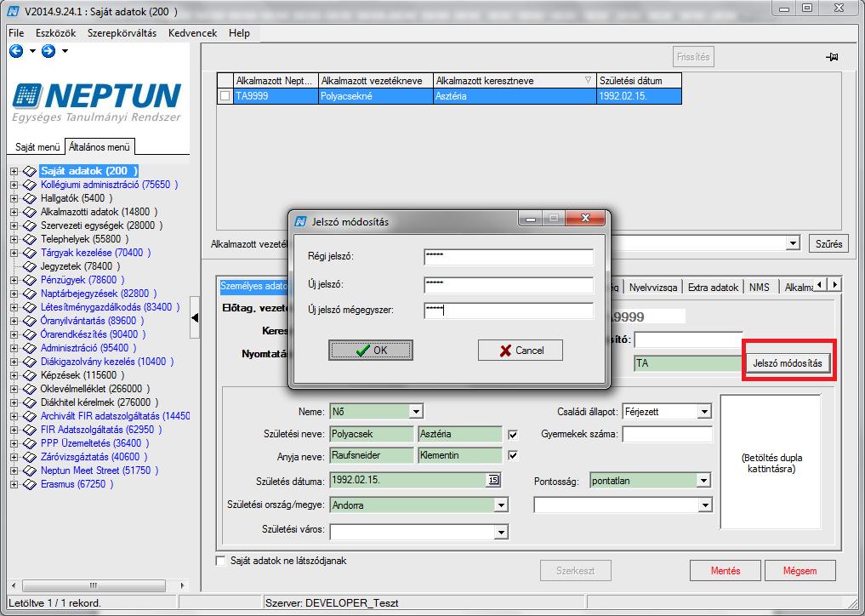The height and width of the screenshot is (616, 865).
Task: Click the pin icon next to Frissítés
Action: (832, 57)
